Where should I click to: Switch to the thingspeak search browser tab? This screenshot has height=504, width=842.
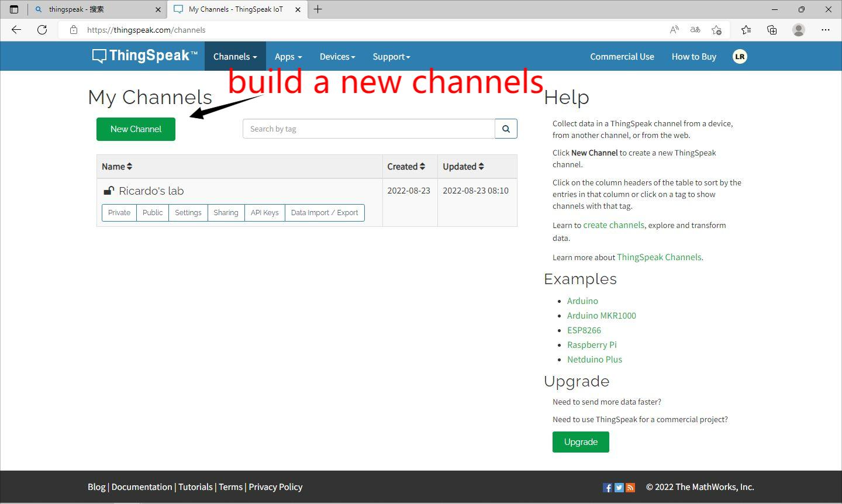point(97,9)
